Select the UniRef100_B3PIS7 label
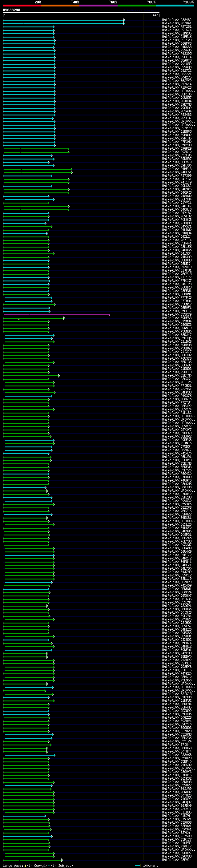This screenshot has width=197, height=868. click(x=177, y=840)
